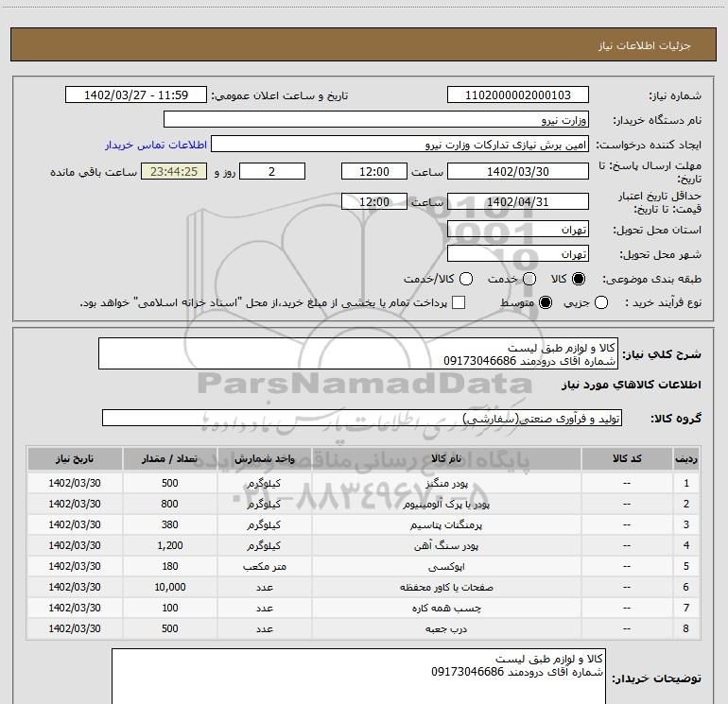Image resolution: width=728 pixels, height=704 pixels.
Task: Select the اپوکسی item name
Action: coord(446,567)
